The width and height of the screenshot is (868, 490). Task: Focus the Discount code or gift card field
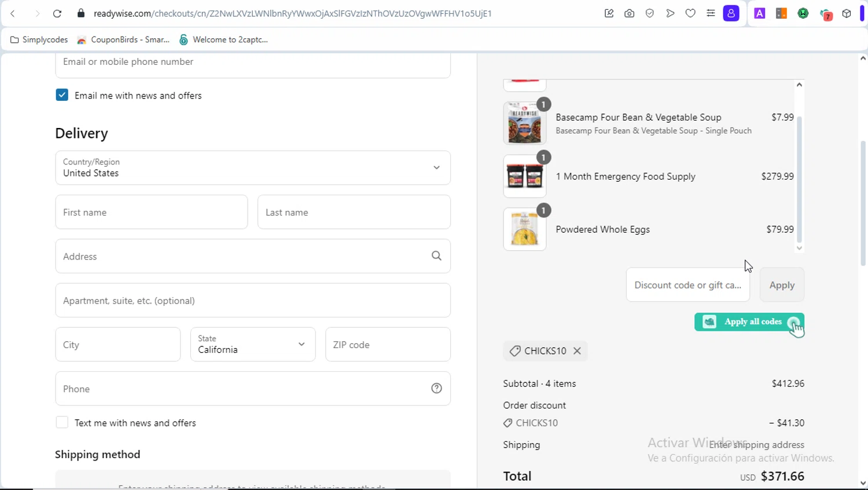tap(688, 285)
